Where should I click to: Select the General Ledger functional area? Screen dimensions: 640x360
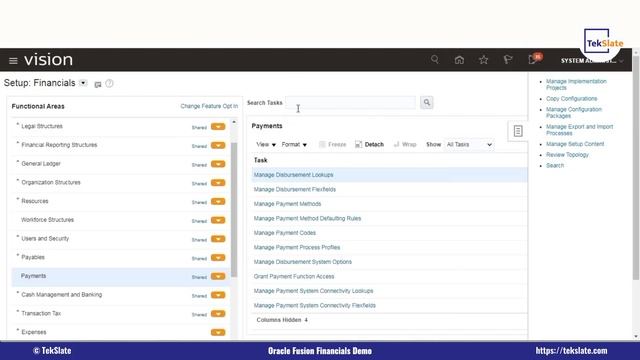pos(41,164)
